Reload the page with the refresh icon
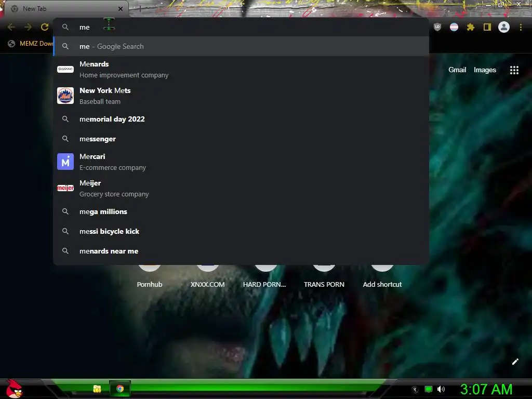This screenshot has width=532, height=399. [45, 27]
